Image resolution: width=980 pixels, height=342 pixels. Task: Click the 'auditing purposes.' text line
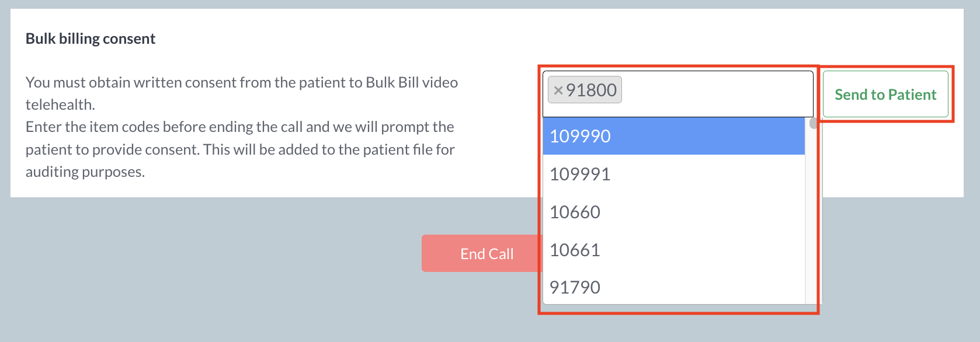point(85,172)
